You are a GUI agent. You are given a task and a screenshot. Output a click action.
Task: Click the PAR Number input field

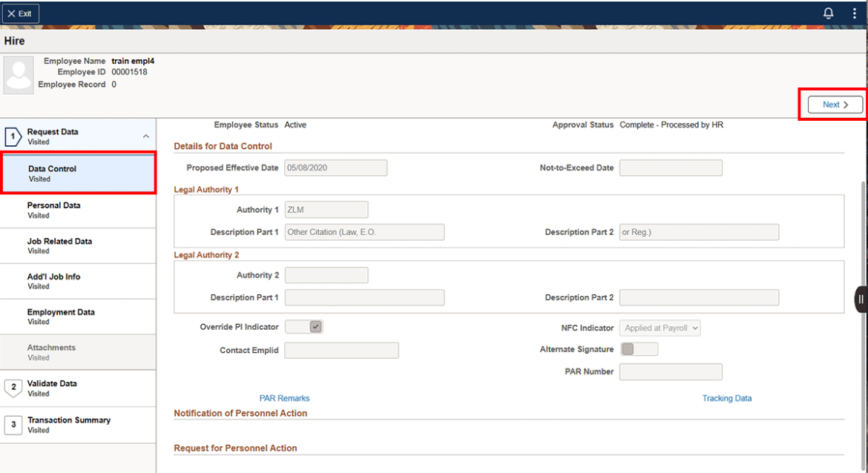point(670,371)
